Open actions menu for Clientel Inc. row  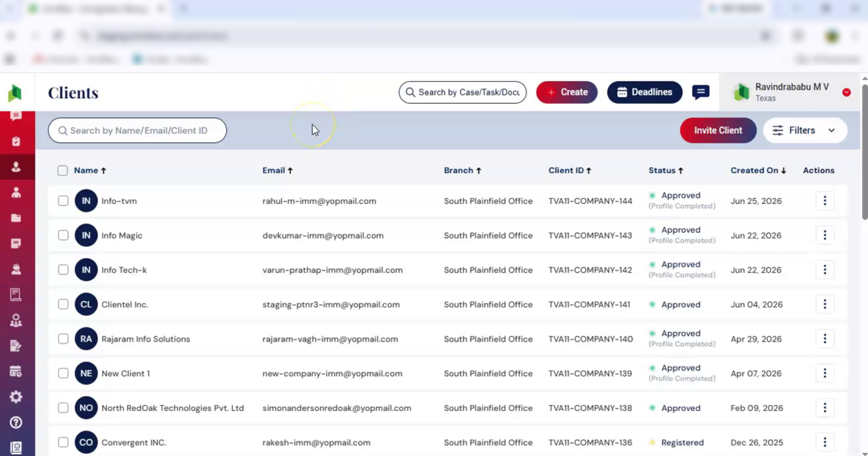tap(825, 304)
